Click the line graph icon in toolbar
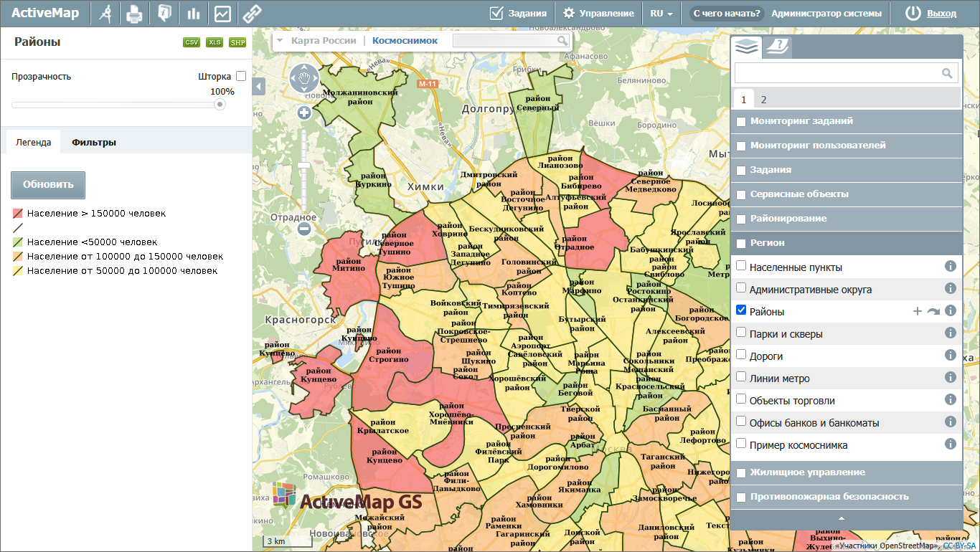Viewport: 980px width, 552px height. tap(222, 13)
